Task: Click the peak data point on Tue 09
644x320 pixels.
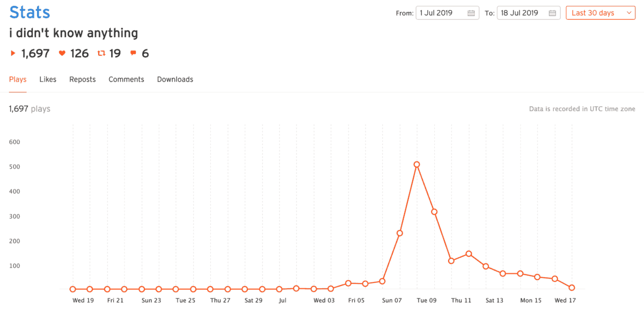Action: pos(418,164)
